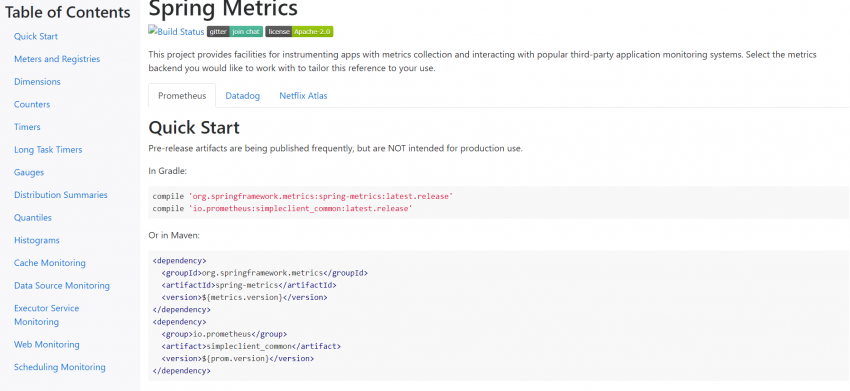
Task: Open the Histograms link
Action: 37,240
